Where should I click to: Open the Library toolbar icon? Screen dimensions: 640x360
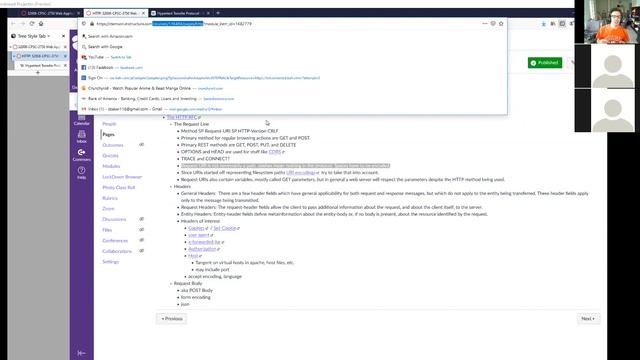553,24
